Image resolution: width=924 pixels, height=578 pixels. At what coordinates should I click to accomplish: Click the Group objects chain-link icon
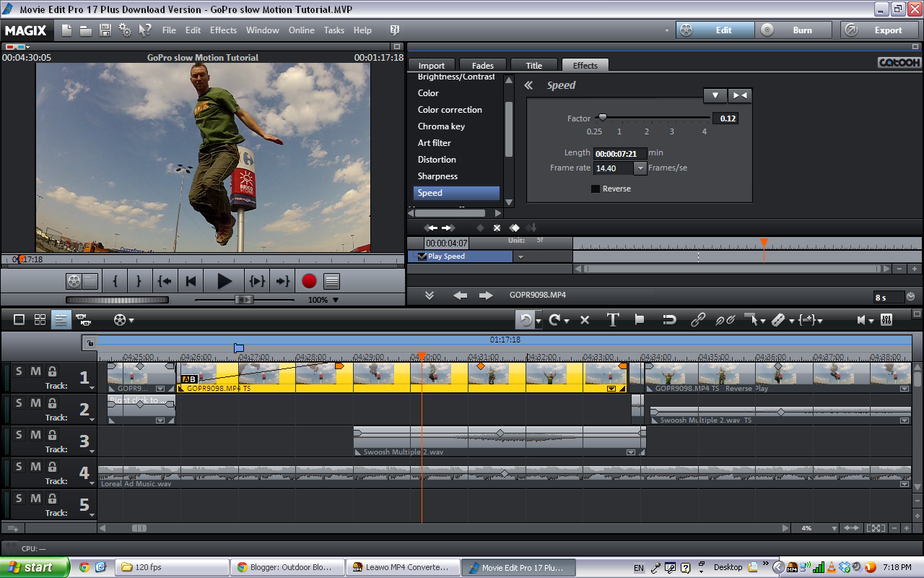point(697,319)
